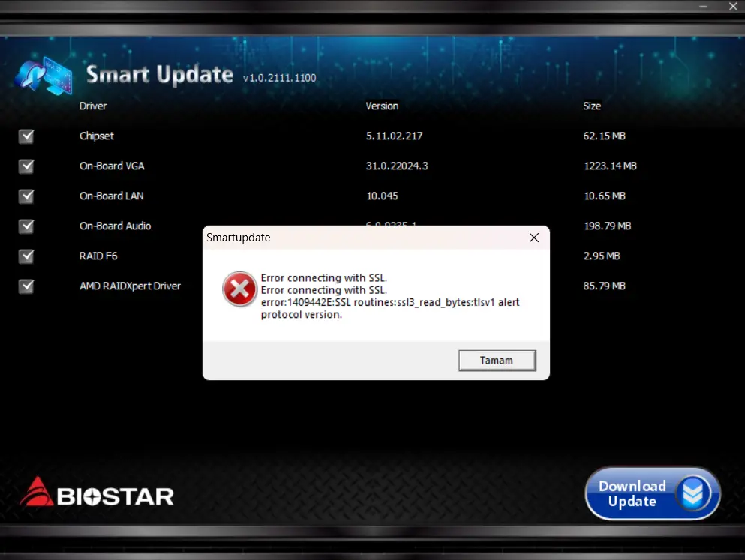Uncheck the AMD RAIDXpert Driver checkbox
This screenshot has width=745, height=560.
click(26, 286)
